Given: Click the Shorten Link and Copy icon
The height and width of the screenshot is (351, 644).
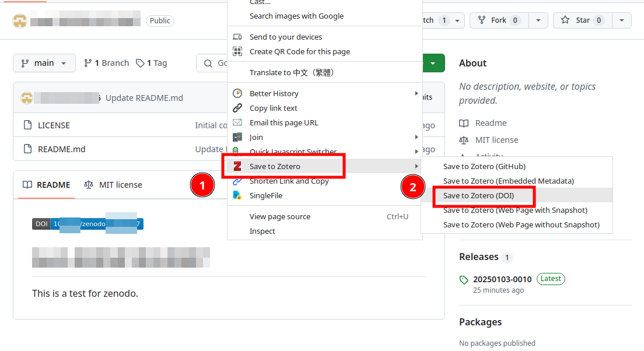Looking at the screenshot, I should 237,181.
